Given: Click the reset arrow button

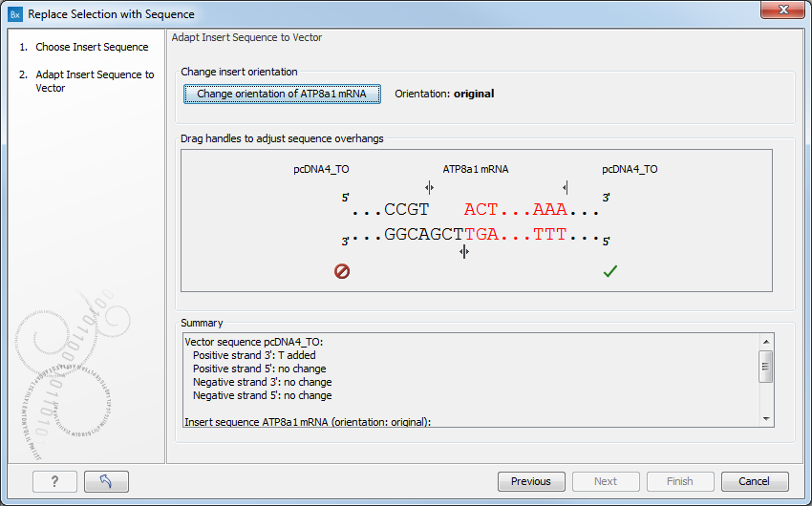Looking at the screenshot, I should (106, 481).
